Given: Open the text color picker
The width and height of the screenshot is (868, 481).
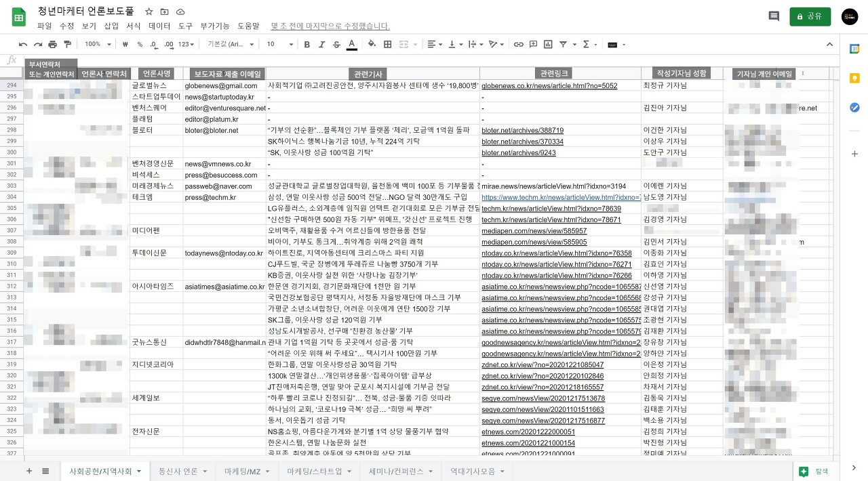Looking at the screenshot, I should pos(351,45).
